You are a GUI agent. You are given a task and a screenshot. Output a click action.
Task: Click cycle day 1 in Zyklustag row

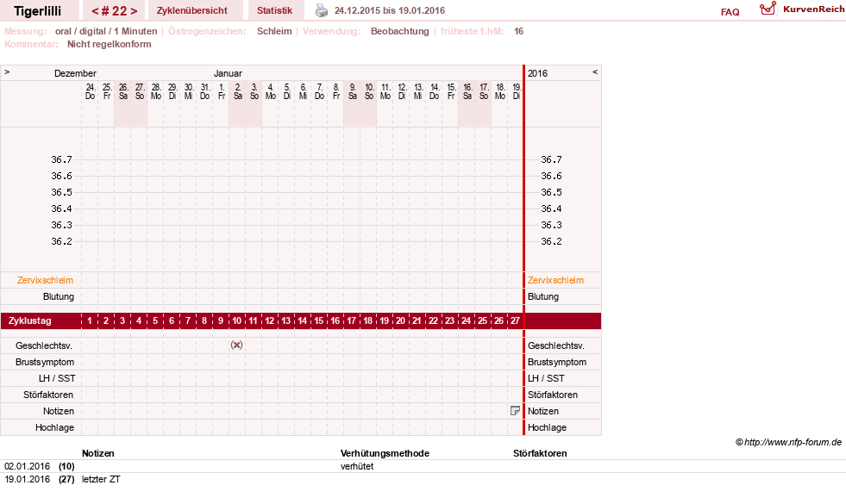coord(90,320)
